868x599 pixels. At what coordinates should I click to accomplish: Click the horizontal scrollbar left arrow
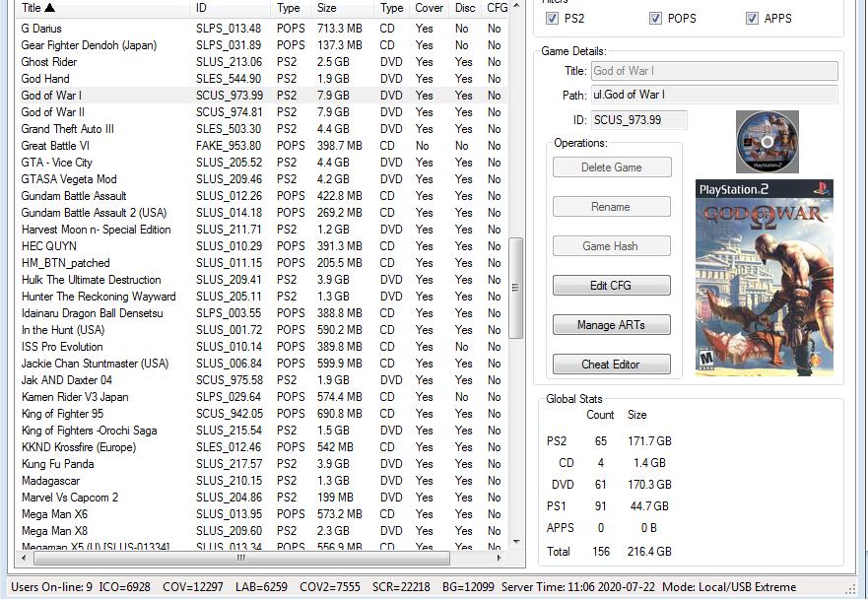click(24, 558)
